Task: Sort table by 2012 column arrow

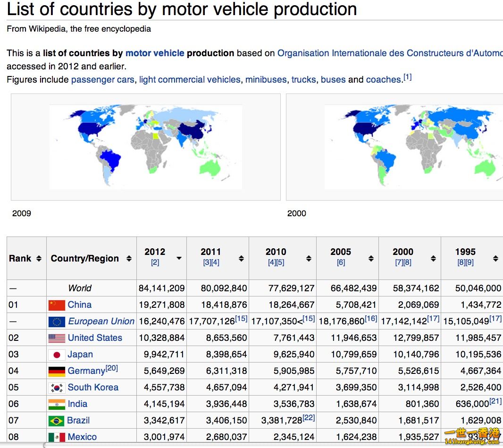Action: coord(179,258)
